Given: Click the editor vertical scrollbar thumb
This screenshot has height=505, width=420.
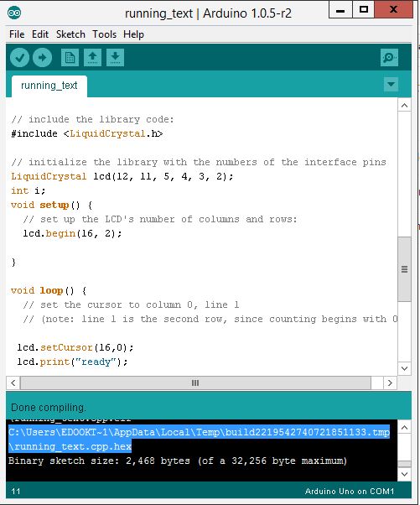Looking at the screenshot, I should pyautogui.click(x=405, y=269).
